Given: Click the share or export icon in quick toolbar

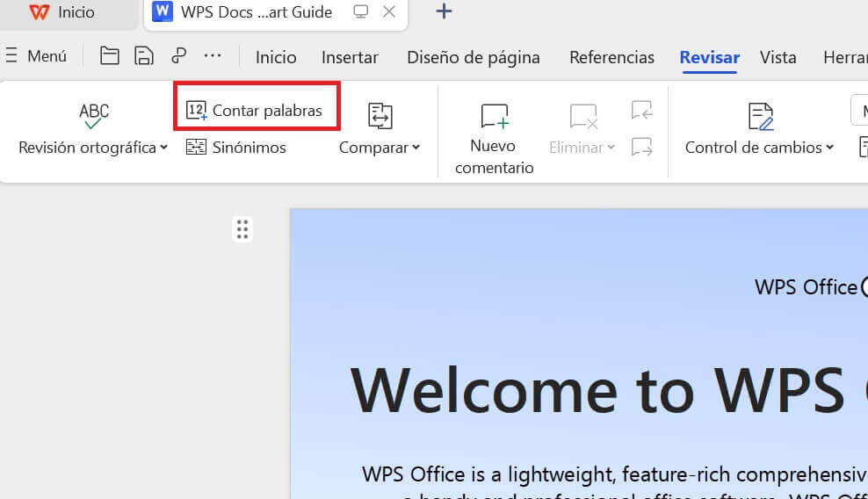Looking at the screenshot, I should 179,56.
